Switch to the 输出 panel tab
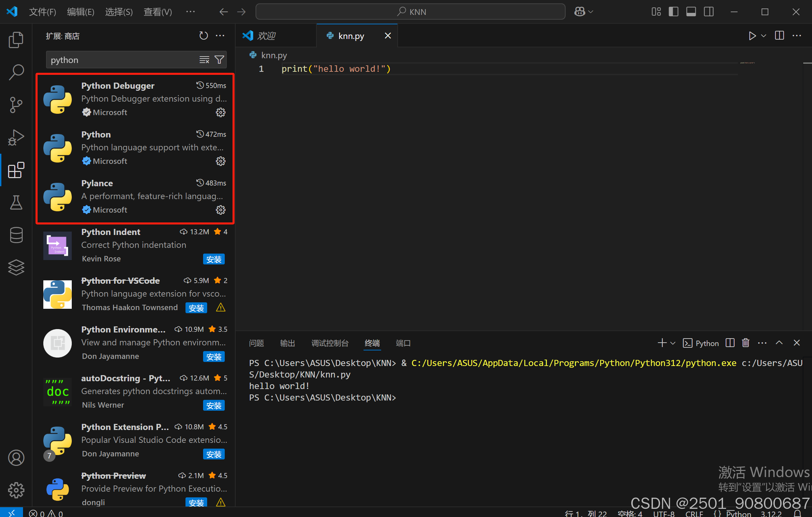Viewport: 812px width, 517px height. [287, 343]
